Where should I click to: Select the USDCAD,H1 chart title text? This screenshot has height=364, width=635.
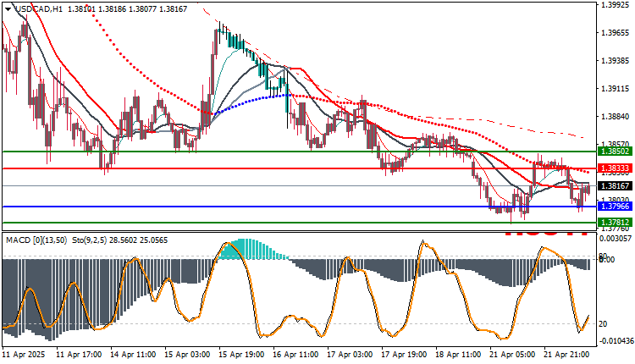click(38, 9)
